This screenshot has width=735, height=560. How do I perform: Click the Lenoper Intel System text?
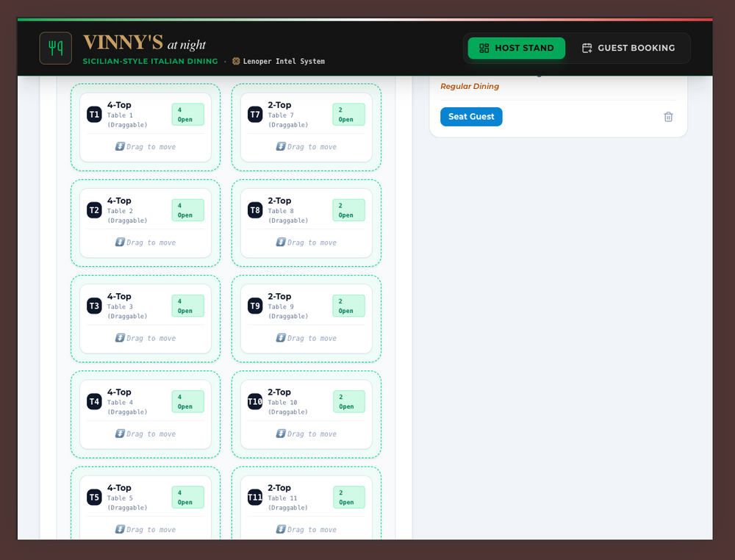coord(284,61)
